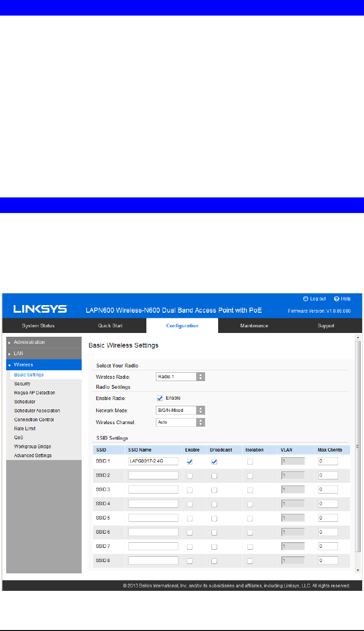
Task: Open the Help question mark icon
Action: (x=337, y=298)
